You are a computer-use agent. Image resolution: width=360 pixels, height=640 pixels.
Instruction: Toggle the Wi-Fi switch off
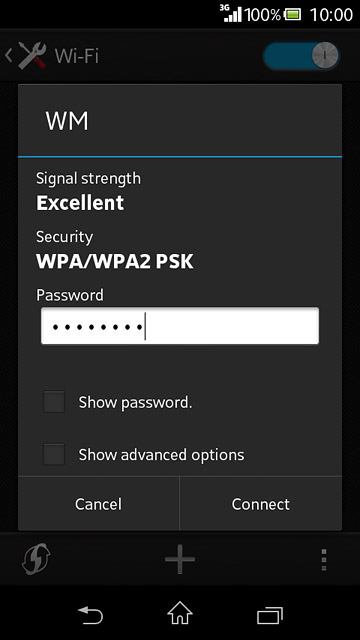[x=302, y=56]
